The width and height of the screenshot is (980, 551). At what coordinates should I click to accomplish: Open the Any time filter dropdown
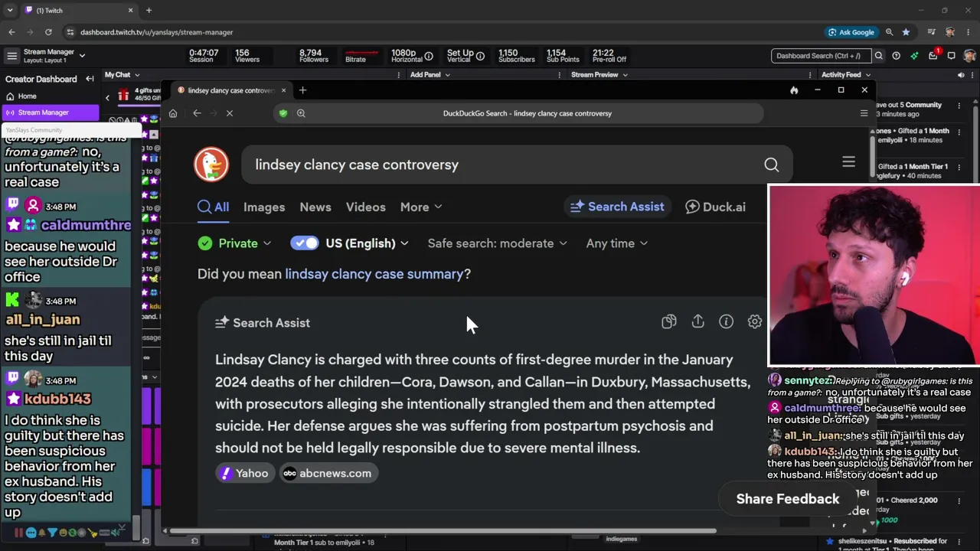[617, 243]
